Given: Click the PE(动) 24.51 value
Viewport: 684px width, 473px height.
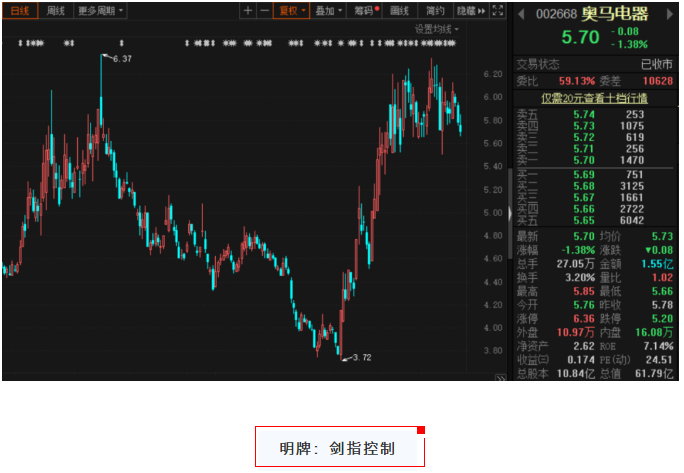Looking at the screenshot, I should (x=660, y=360).
